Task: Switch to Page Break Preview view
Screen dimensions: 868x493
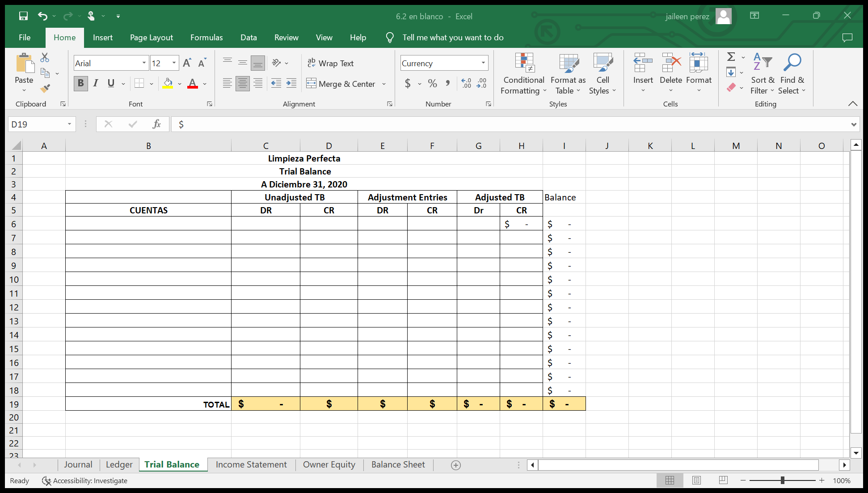Action: point(723,480)
